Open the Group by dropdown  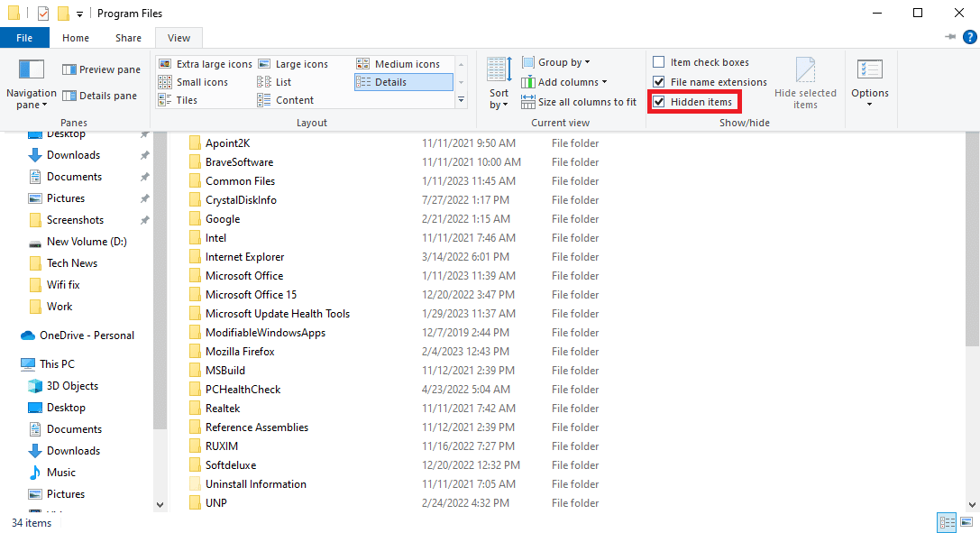click(x=555, y=62)
